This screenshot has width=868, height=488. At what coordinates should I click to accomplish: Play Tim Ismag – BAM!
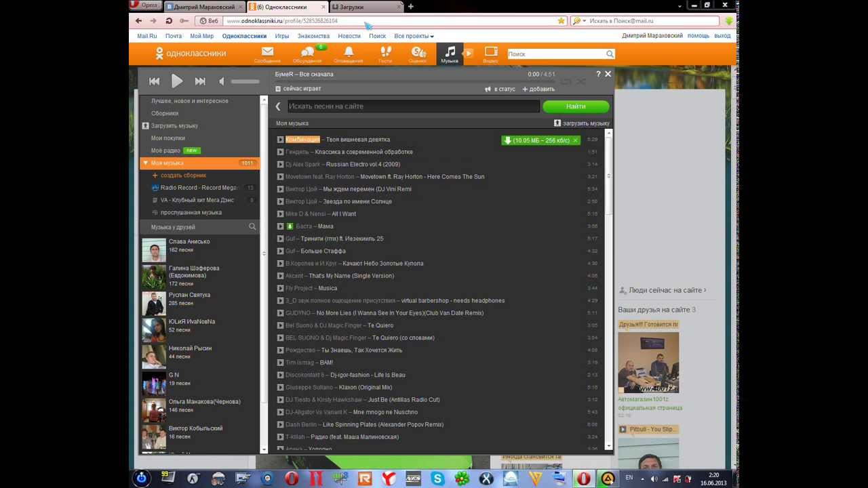click(280, 363)
